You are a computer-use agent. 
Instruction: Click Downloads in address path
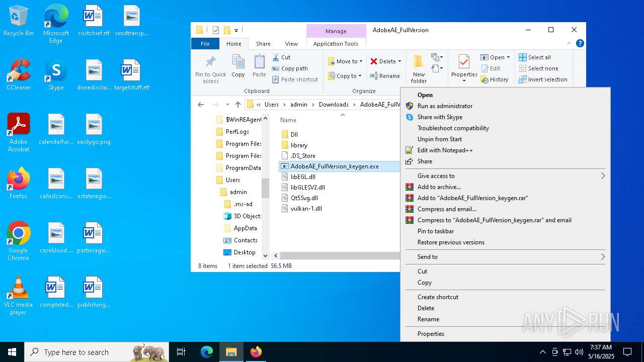tap(334, 105)
